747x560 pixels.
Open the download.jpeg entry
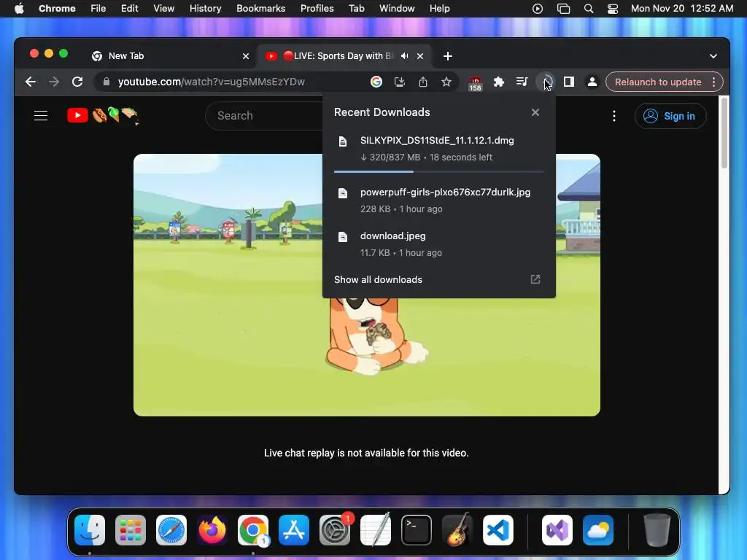pyautogui.click(x=438, y=244)
